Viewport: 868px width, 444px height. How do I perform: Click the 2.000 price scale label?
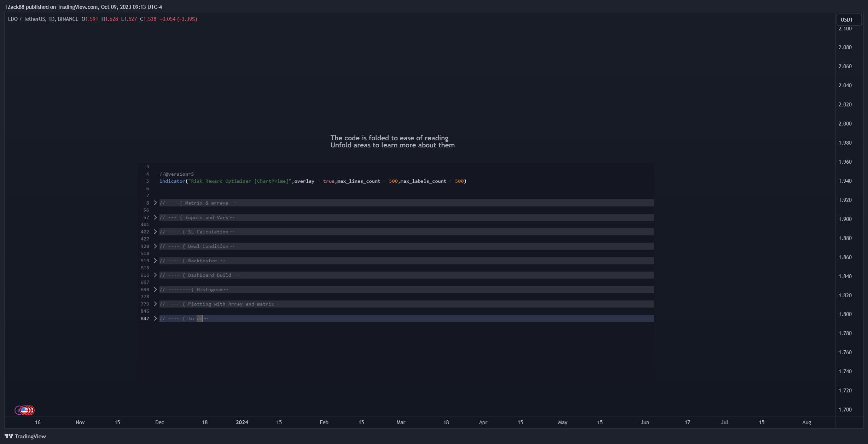click(x=845, y=123)
